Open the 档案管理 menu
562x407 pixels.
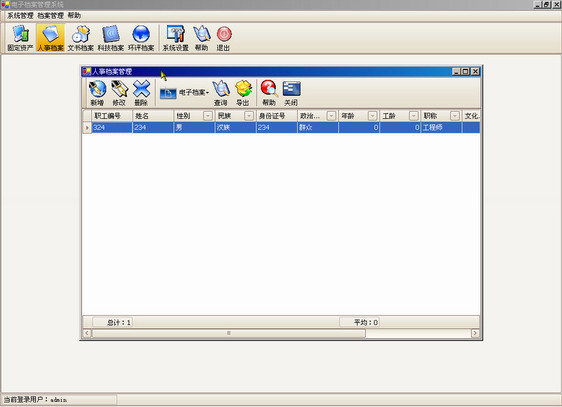(50, 15)
